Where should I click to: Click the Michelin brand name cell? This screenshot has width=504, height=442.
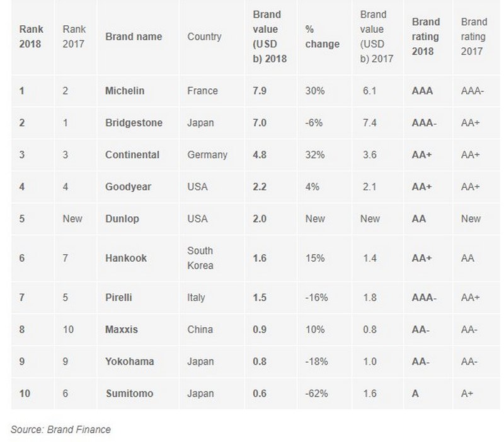coord(125,91)
